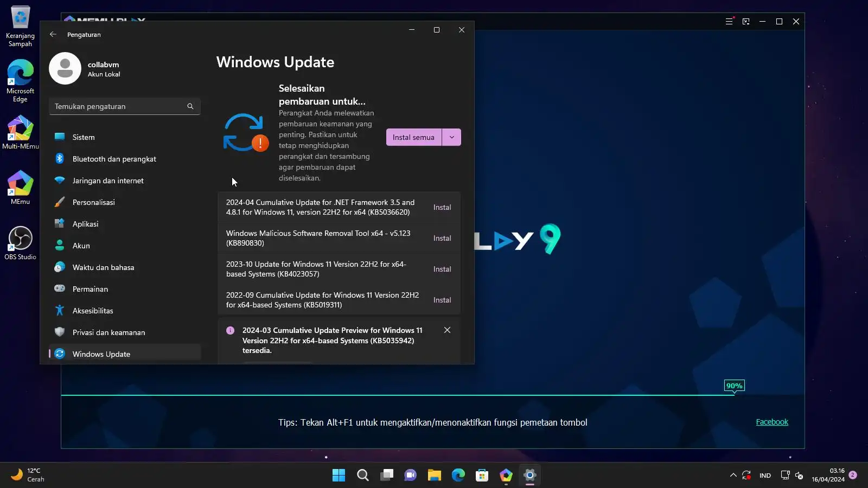Image resolution: width=868 pixels, height=488 pixels.
Task: Open Microsoft Edge desktop shortcut
Action: coord(20,81)
